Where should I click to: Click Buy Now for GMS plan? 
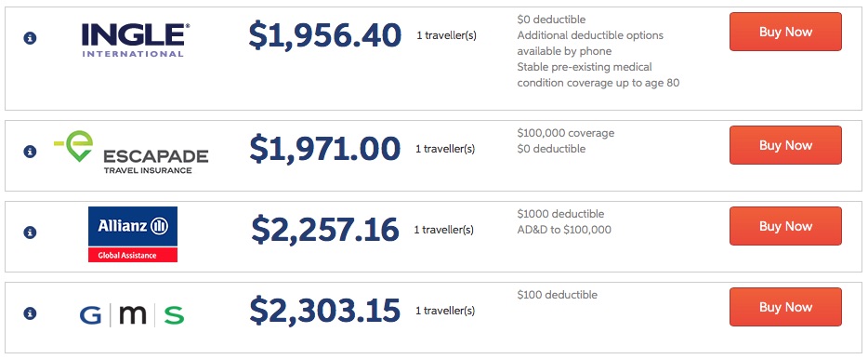[785, 307]
